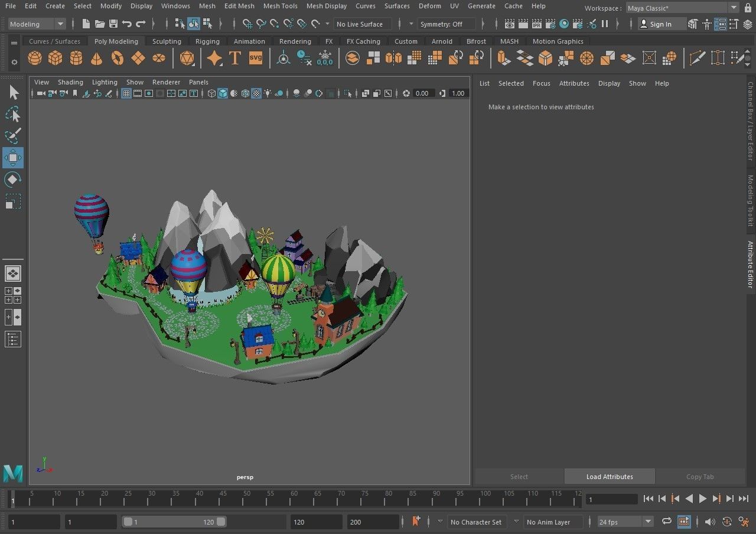Open the No Character Set dropdown

476,522
